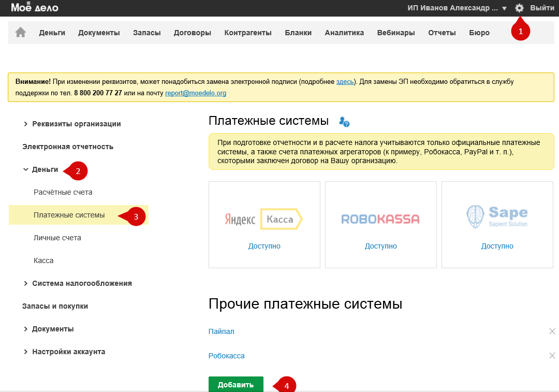
Task: Open the Вебинары menu
Action: point(396,33)
